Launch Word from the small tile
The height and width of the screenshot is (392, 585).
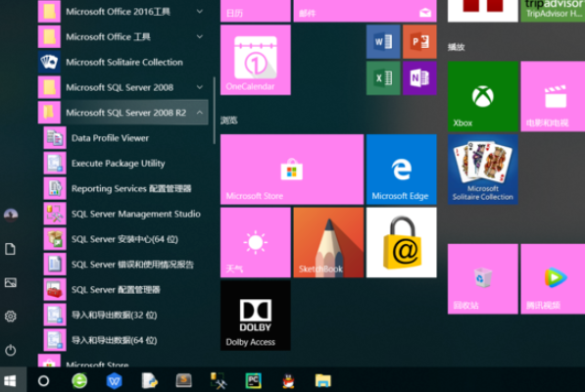pyautogui.click(x=383, y=42)
